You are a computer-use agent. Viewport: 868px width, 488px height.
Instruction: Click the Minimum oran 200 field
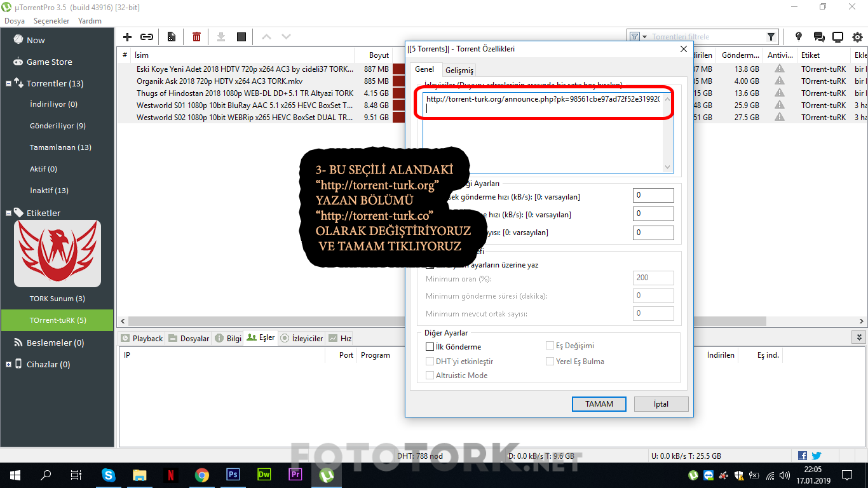653,278
